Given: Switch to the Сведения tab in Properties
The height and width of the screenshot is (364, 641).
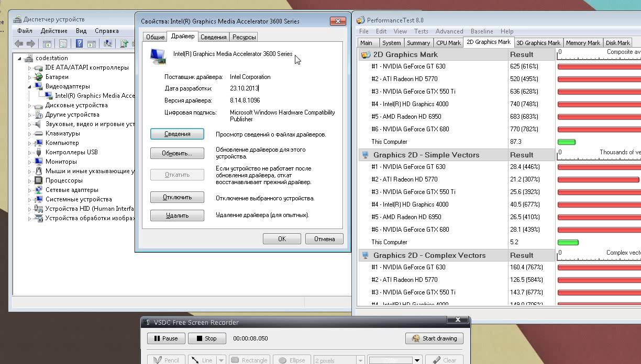Looking at the screenshot, I should pyautogui.click(x=213, y=37).
